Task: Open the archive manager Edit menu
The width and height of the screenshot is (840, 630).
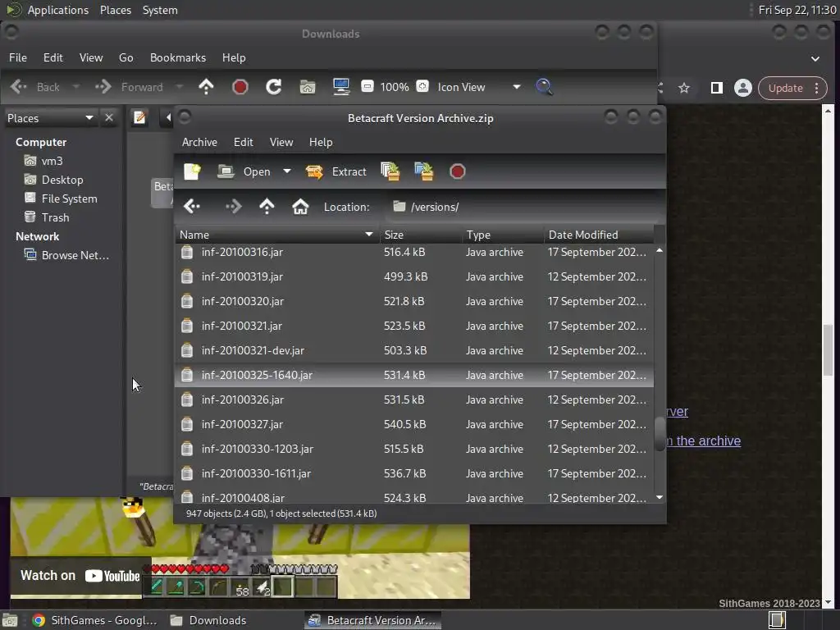Action: click(x=243, y=142)
